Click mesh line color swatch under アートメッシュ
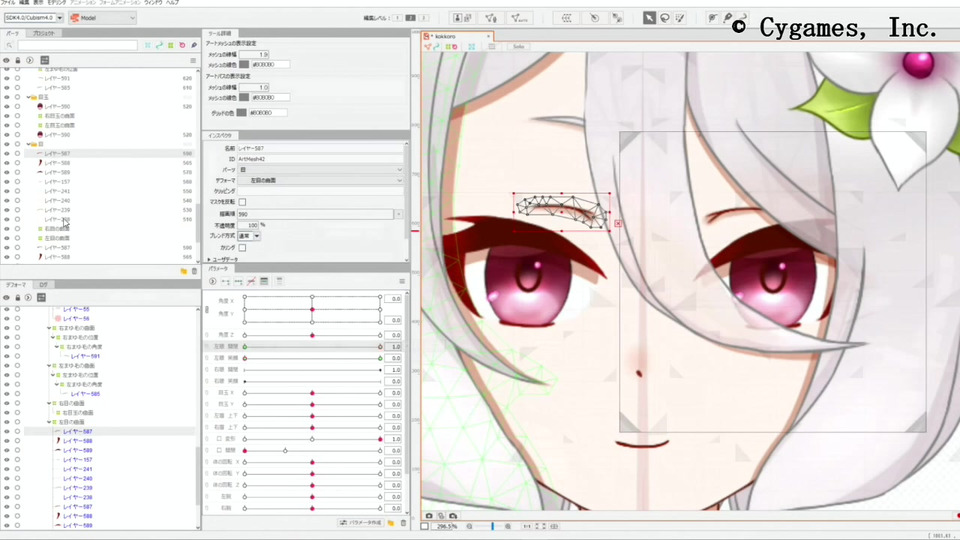This screenshot has height=540, width=960. click(x=244, y=64)
